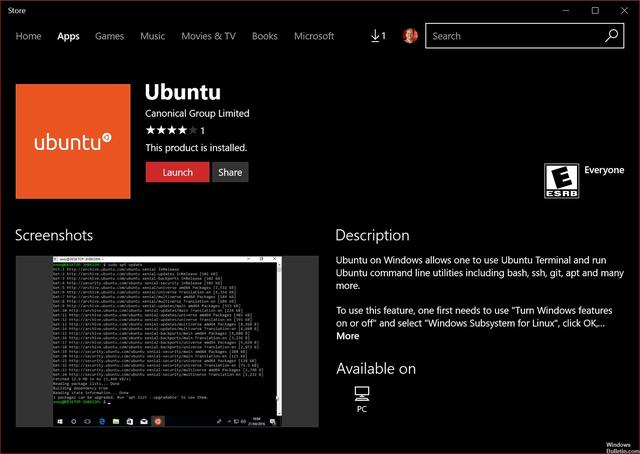Switch to the Games tab
The width and height of the screenshot is (640, 454).
click(x=109, y=36)
